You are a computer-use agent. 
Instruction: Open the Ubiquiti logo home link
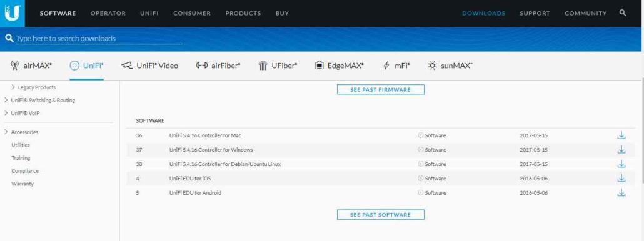coord(13,13)
